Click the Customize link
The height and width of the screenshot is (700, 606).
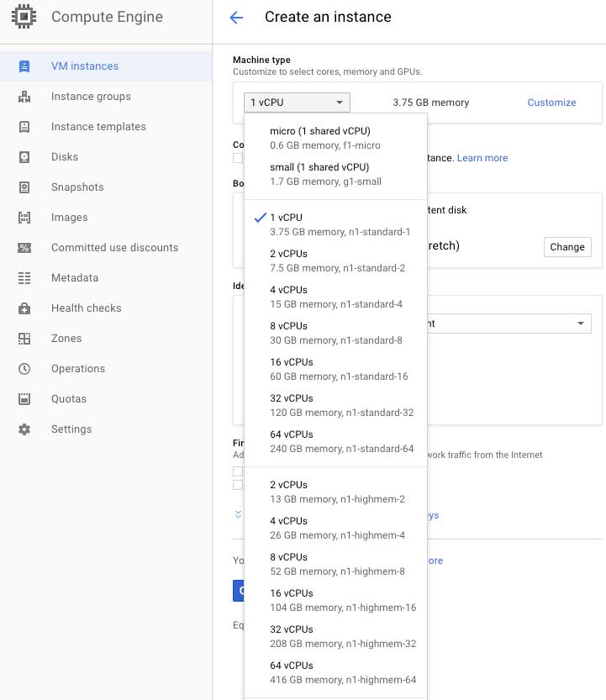click(x=551, y=103)
